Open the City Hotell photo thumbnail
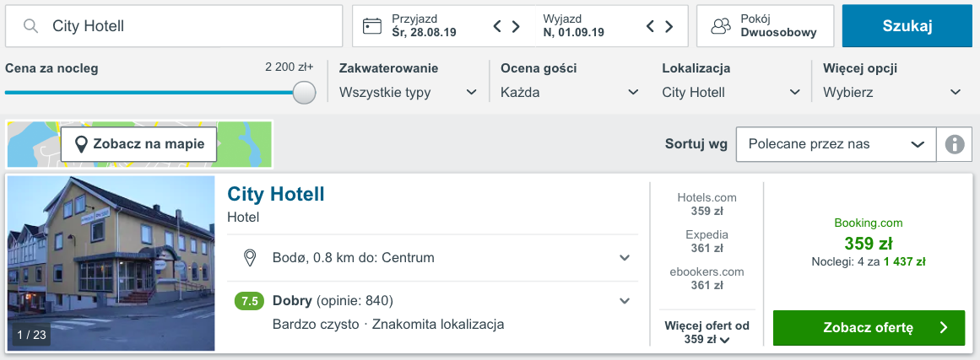Image resolution: width=980 pixels, height=360 pixels. pos(111,263)
